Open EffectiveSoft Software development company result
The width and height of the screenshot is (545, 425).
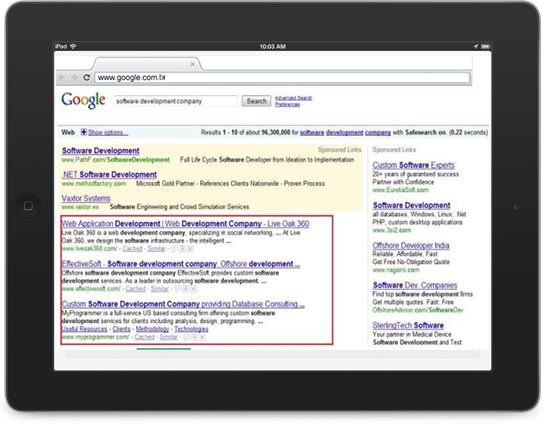pos(181,264)
